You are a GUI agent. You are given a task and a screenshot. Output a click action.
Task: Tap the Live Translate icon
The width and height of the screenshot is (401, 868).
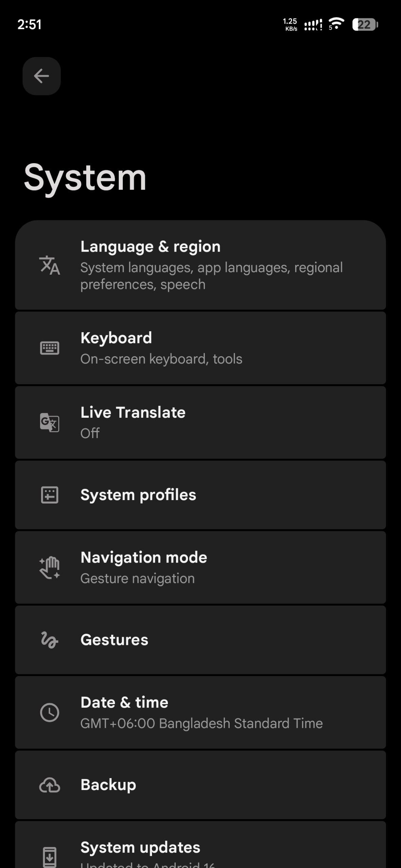tap(50, 422)
